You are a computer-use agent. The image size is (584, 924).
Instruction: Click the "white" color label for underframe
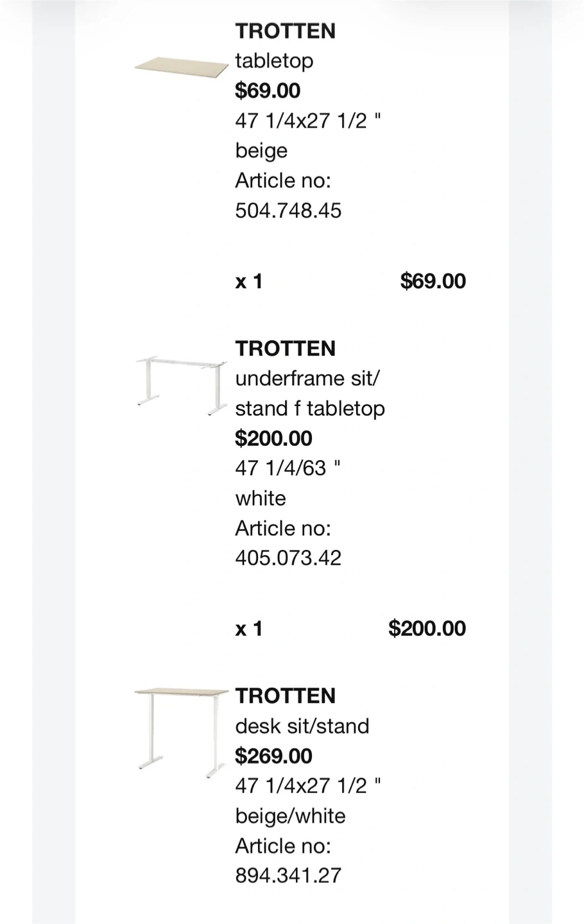pos(261,498)
